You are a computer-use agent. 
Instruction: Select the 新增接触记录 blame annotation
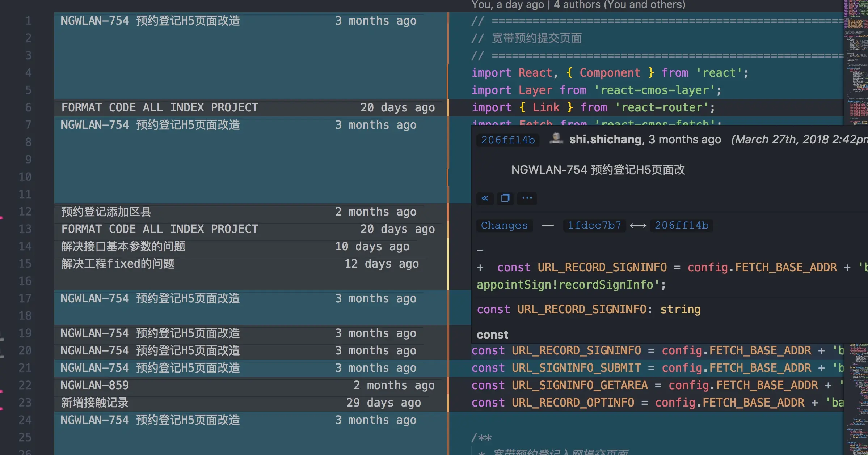click(x=95, y=403)
